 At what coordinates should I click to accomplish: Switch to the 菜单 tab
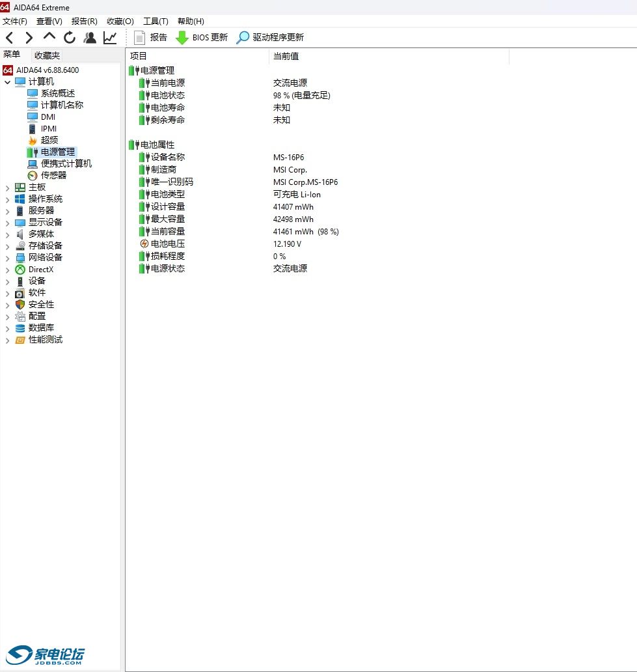(12, 55)
